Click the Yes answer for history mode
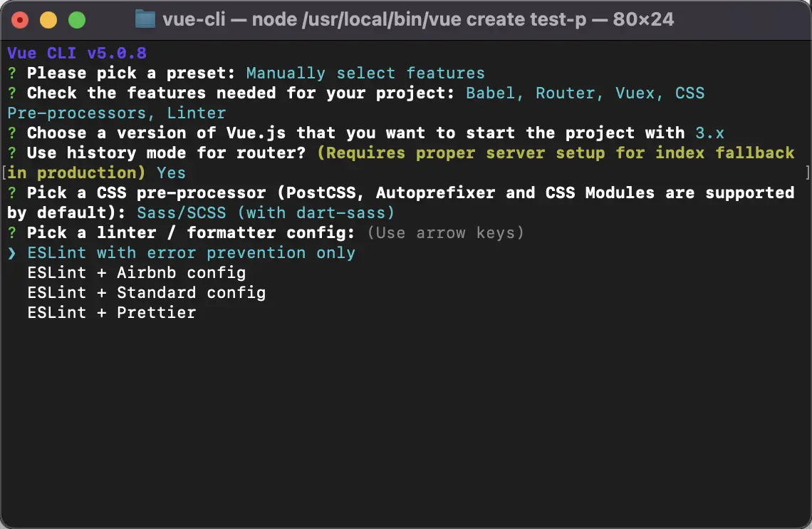The width and height of the screenshot is (812, 529). (172, 173)
